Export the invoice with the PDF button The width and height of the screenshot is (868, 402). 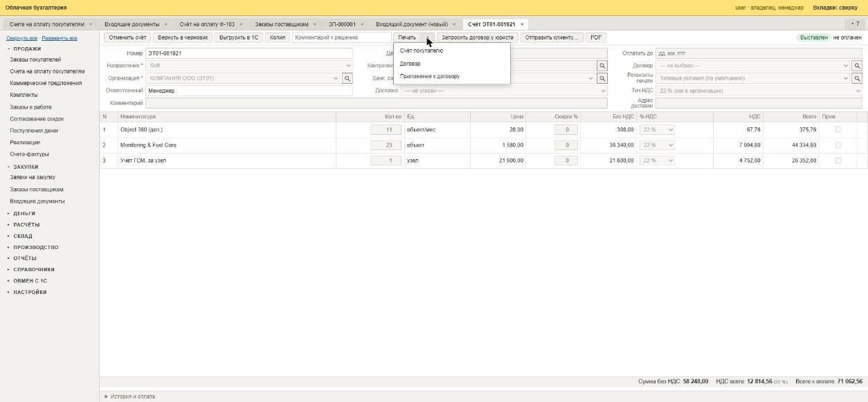(596, 37)
